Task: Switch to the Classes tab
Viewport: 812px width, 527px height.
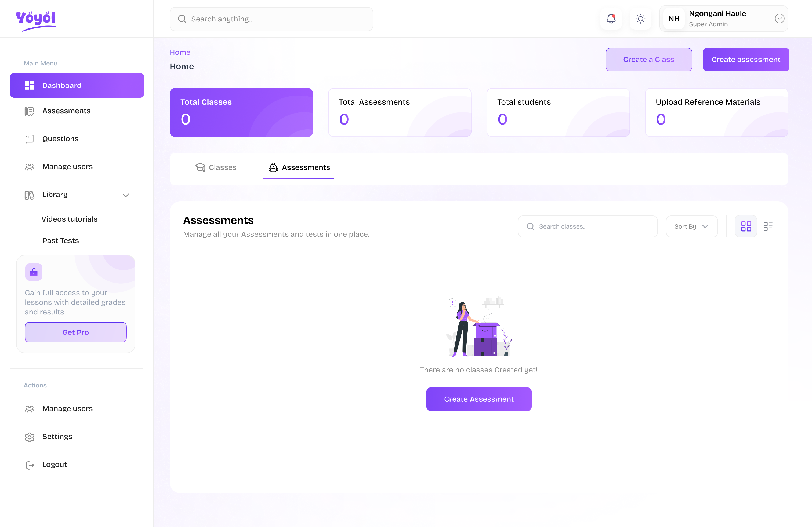Action: tap(216, 167)
